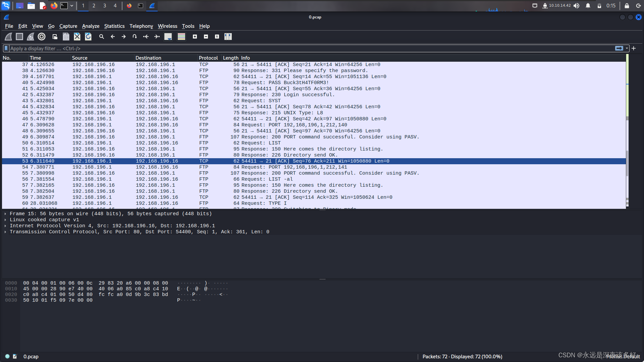Sort by Protocol column header
Screen dimensions: 644x362
pyautogui.click(x=209, y=58)
